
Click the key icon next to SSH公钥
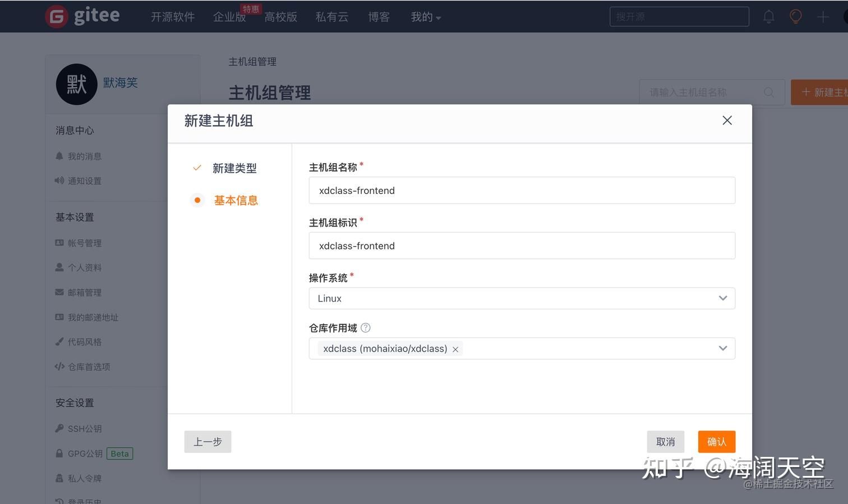59,428
